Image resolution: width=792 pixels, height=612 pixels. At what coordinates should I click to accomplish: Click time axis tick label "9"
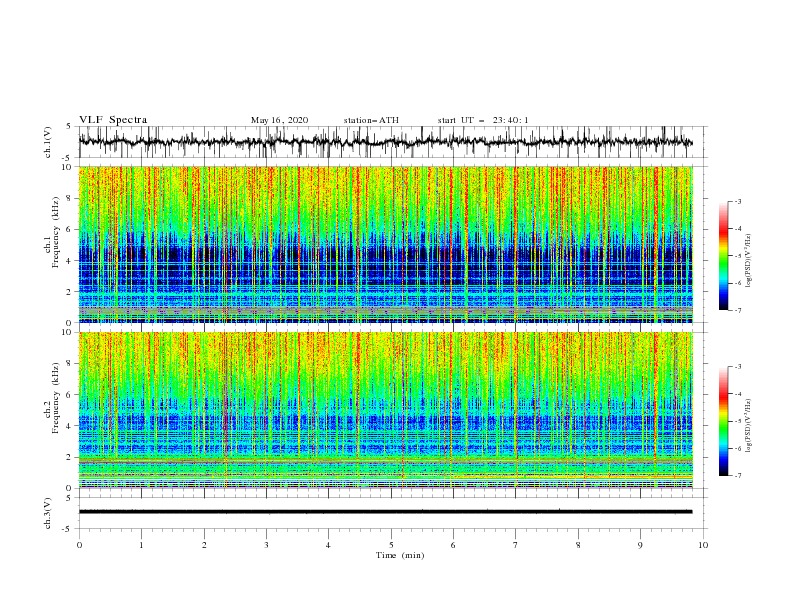[640, 545]
